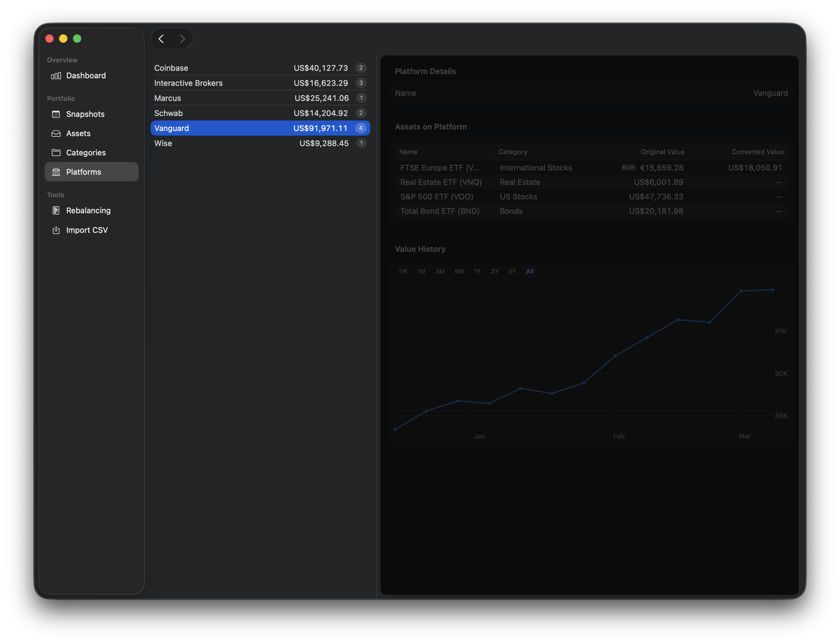840x644 pixels.
Task: View the Assets panel
Action: (78, 133)
